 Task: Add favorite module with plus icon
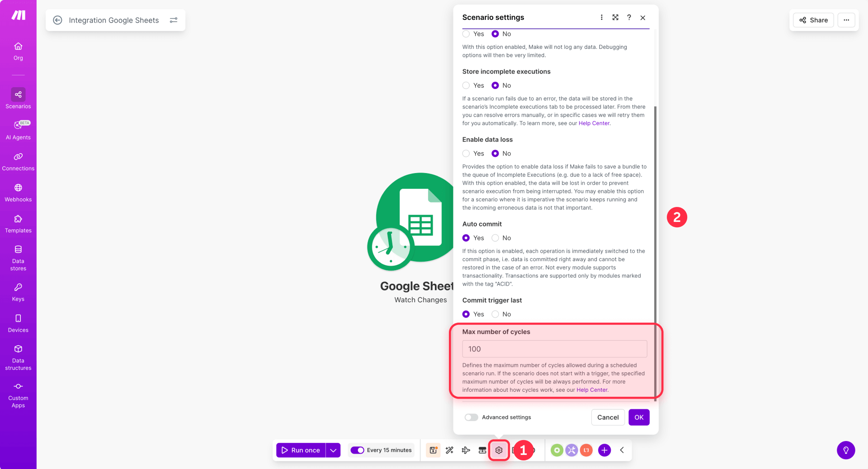[x=604, y=450]
